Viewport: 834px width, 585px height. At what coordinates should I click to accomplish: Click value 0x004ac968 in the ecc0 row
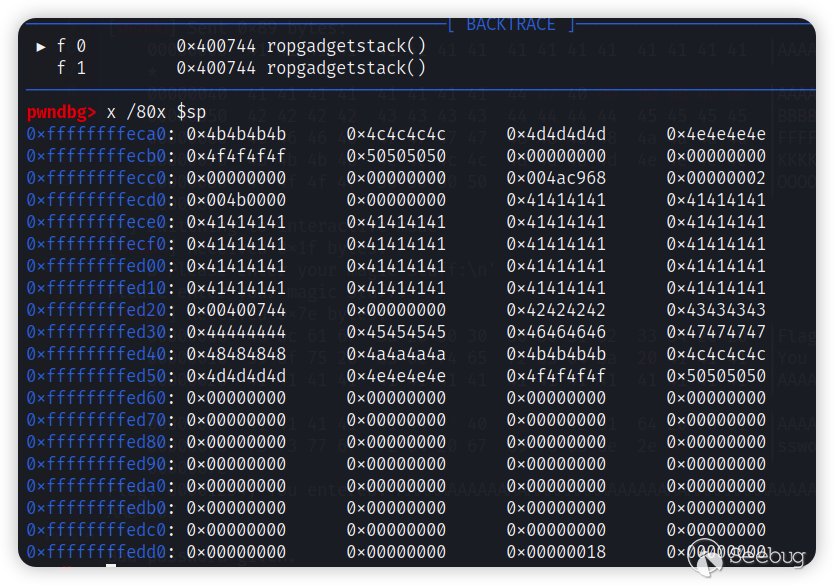556,178
